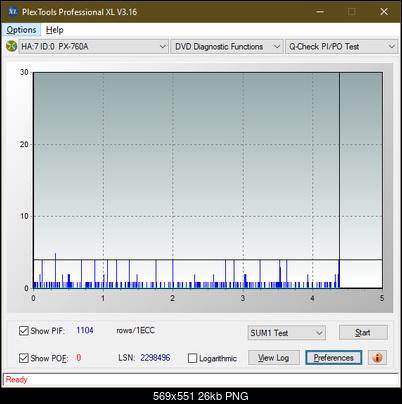Click the Start button
Image resolution: width=402 pixels, height=404 pixels.
363,332
